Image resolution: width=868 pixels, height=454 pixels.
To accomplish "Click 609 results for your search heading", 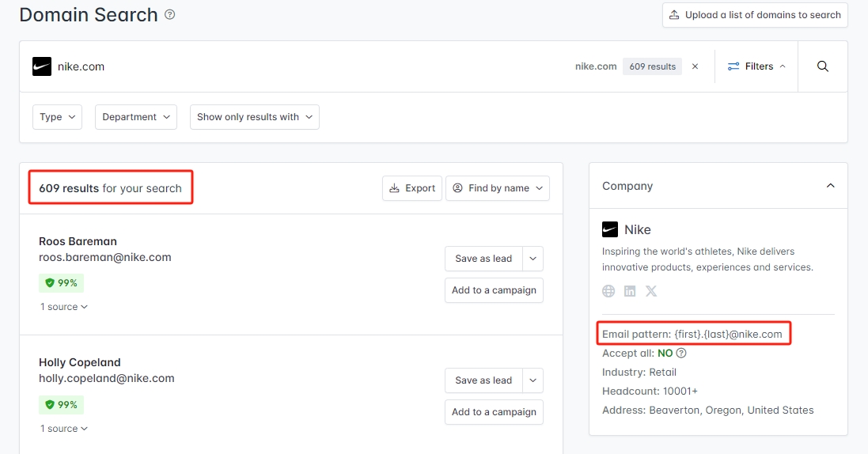I will [110, 188].
